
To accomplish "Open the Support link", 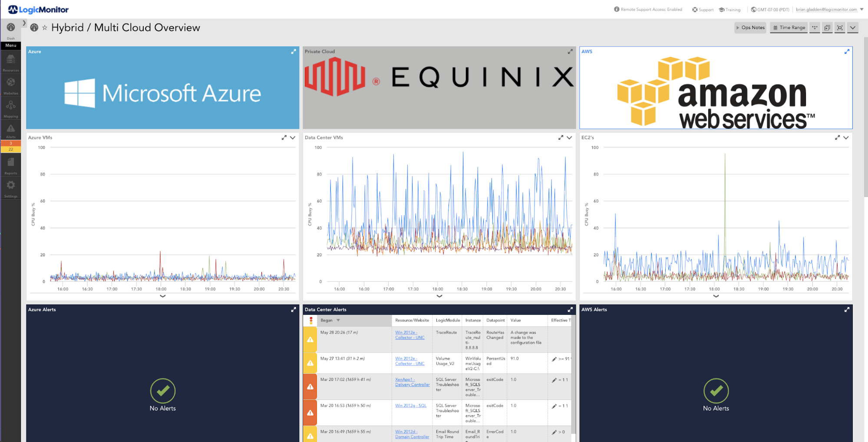I will (x=703, y=10).
